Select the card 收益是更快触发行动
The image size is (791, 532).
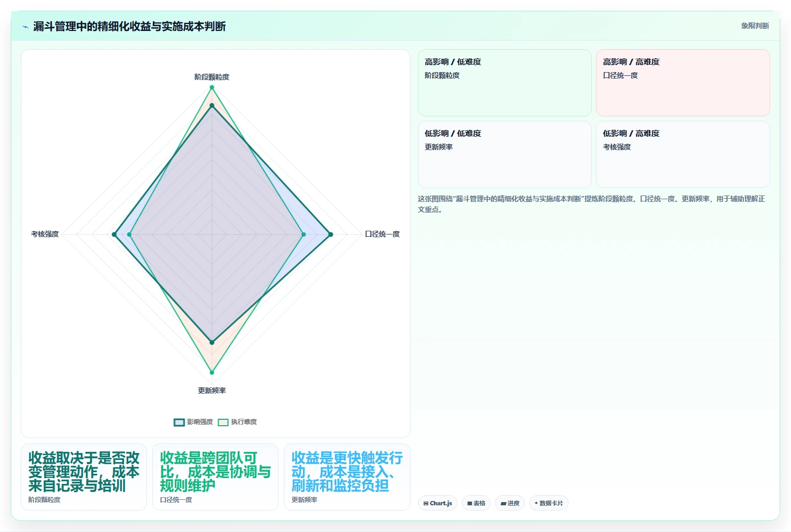tap(347, 477)
